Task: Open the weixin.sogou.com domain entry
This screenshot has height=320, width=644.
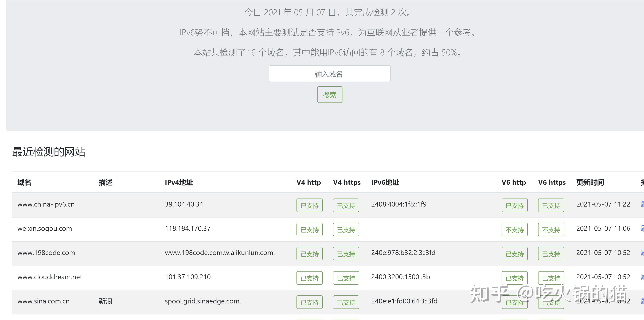Action: pyautogui.click(x=45, y=228)
